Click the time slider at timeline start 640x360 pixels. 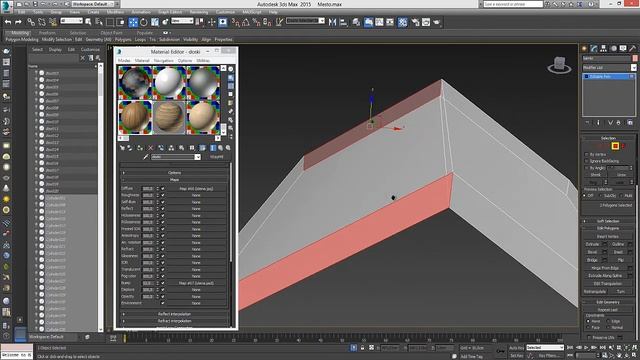click(125, 338)
